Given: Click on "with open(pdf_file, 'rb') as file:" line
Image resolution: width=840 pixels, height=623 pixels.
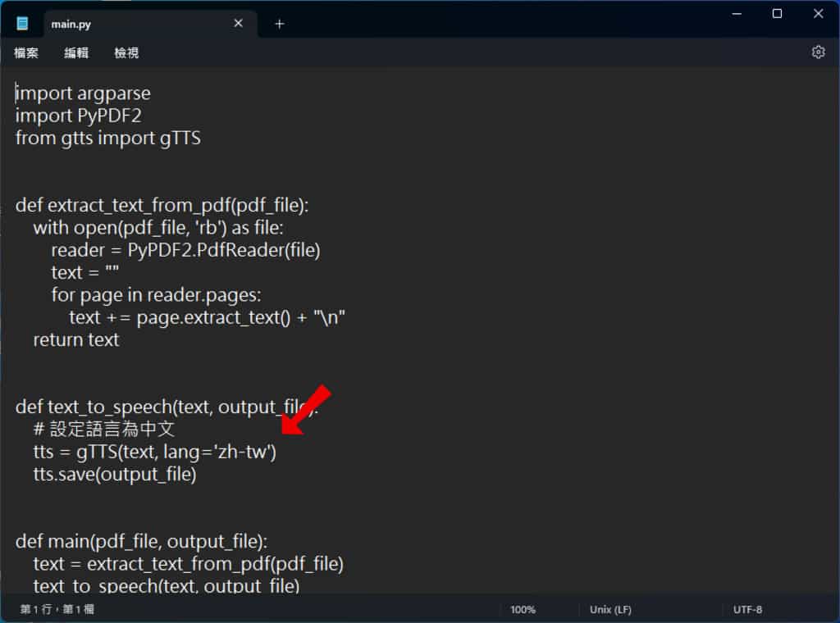Looking at the screenshot, I should [158, 227].
